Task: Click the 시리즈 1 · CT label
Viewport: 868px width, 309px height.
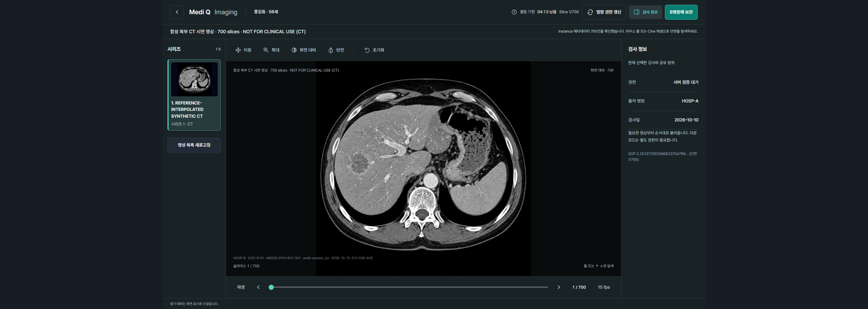Action: [182, 124]
